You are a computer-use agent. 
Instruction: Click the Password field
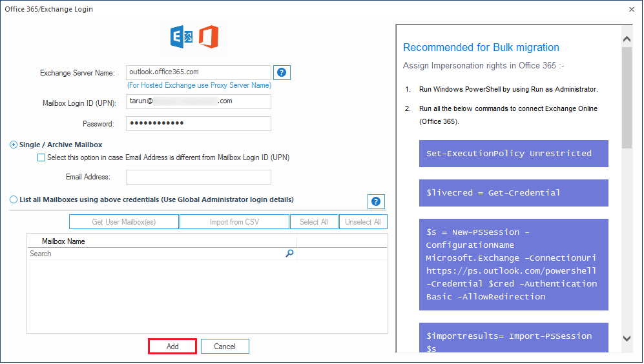coord(198,123)
